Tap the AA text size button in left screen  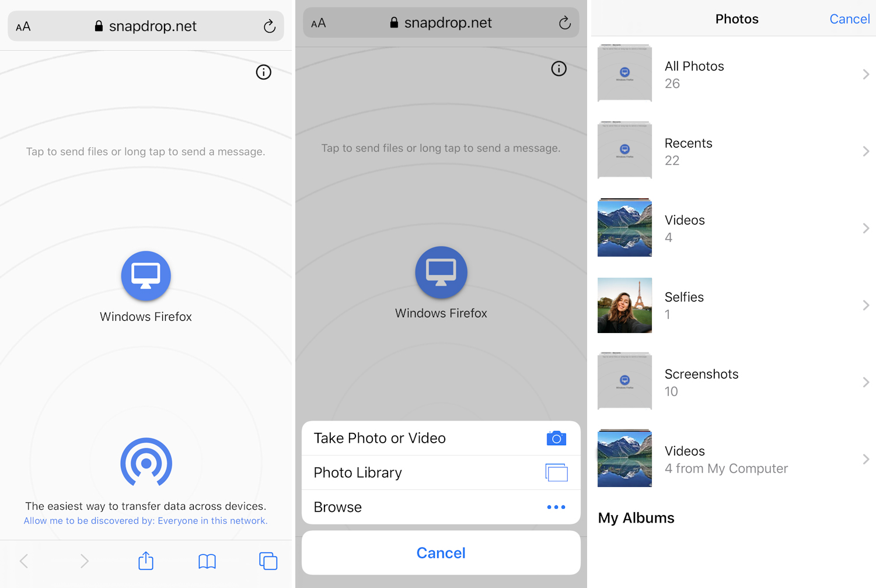23,27
